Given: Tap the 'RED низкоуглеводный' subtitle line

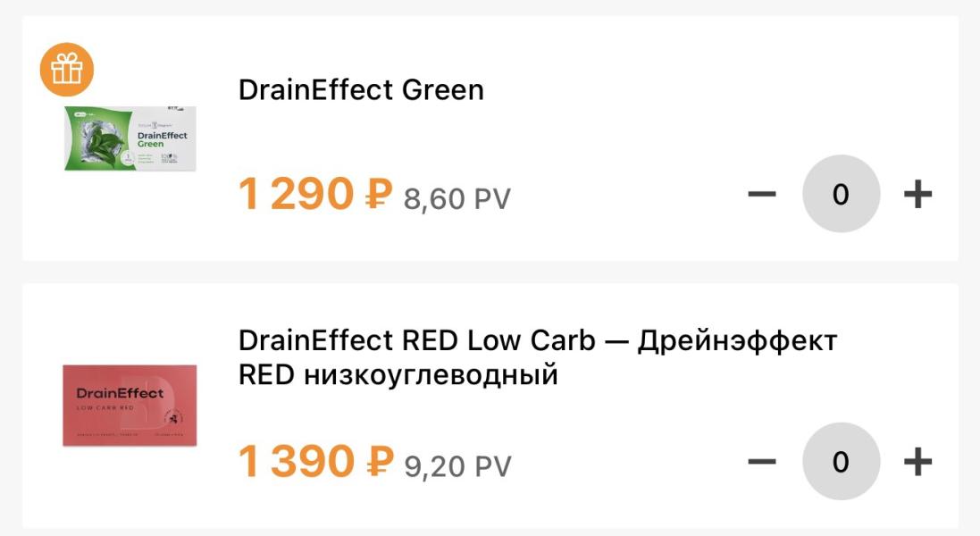Looking at the screenshot, I should click(x=398, y=375).
